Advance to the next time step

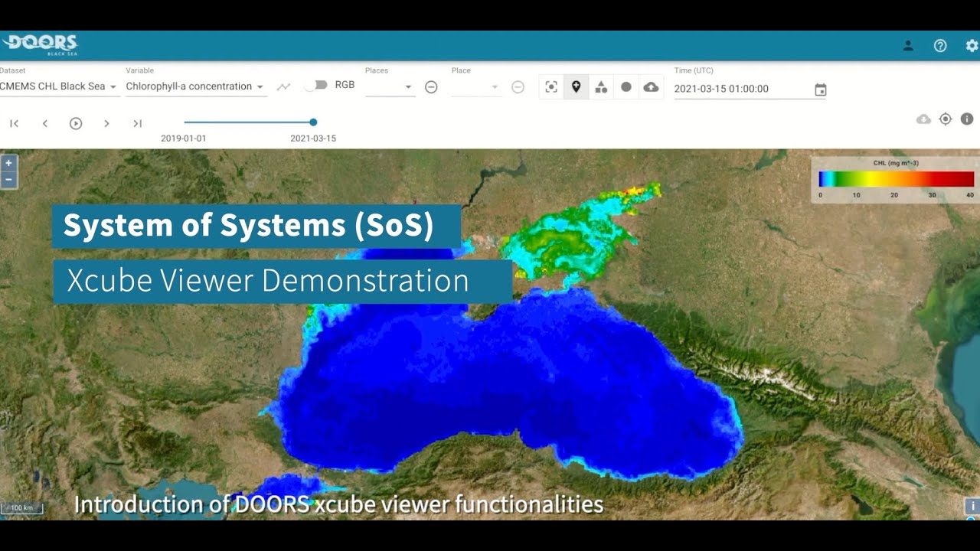106,123
